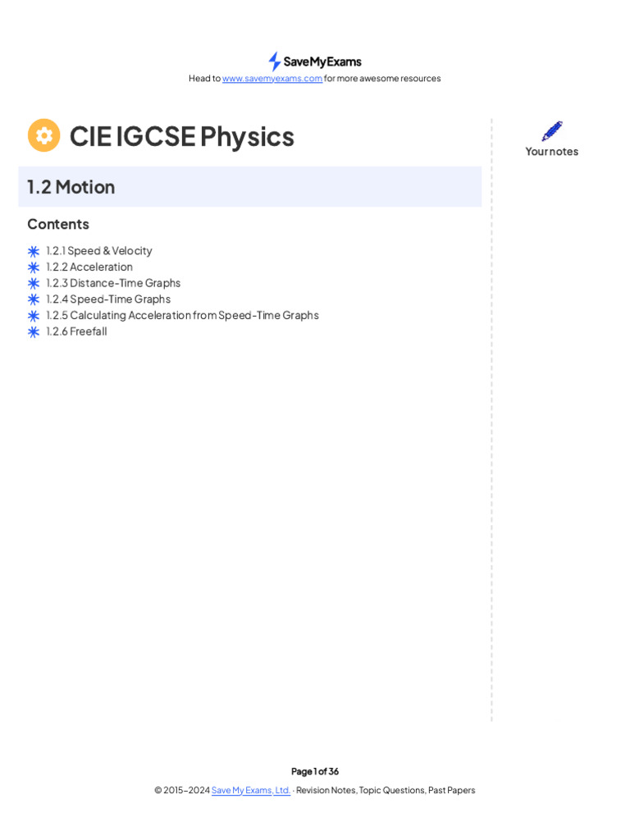
Task: Click the star bullet beside 1.2.6 Freefall
Action: click(34, 331)
